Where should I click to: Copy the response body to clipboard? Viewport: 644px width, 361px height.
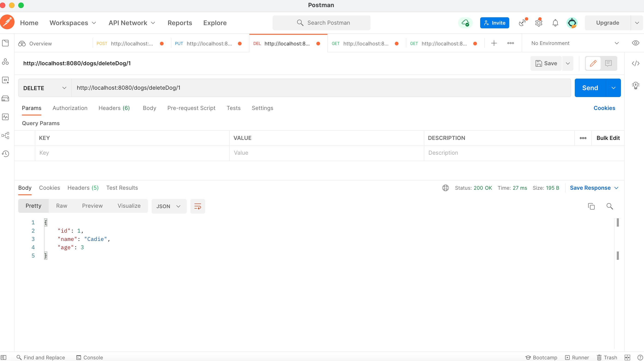coord(591,206)
